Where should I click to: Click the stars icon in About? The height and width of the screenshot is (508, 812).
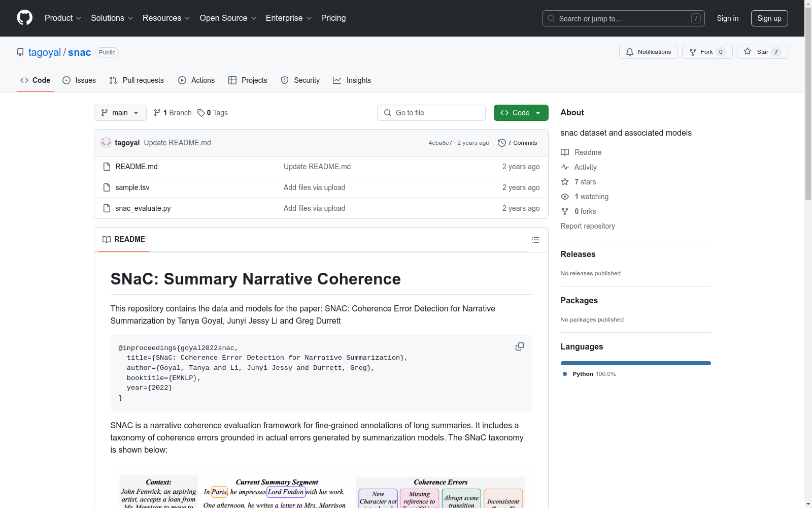(x=565, y=182)
